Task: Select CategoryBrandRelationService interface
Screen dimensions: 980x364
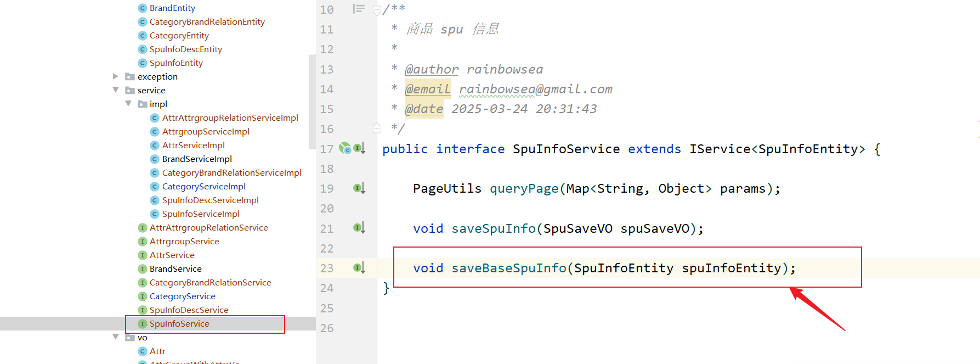Action: (x=211, y=283)
